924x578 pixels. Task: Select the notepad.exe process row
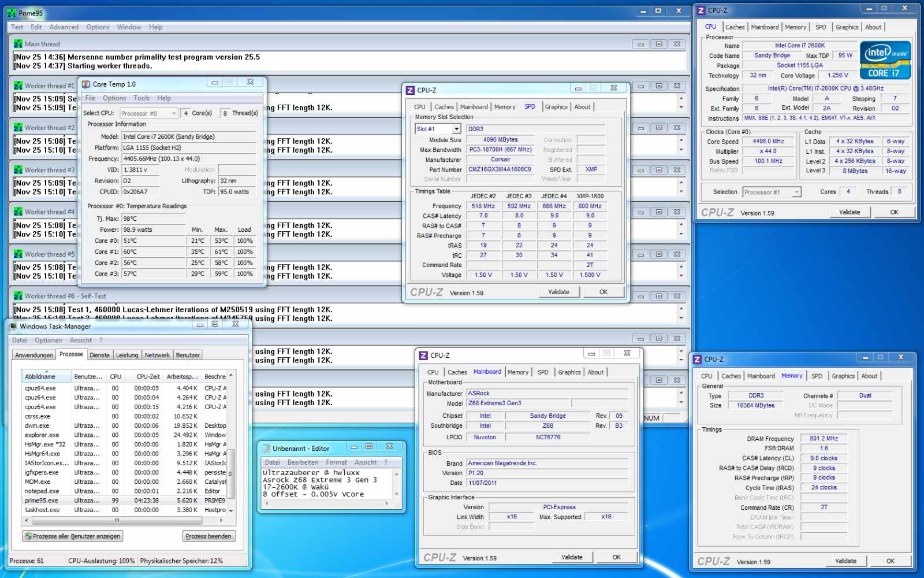click(125, 491)
